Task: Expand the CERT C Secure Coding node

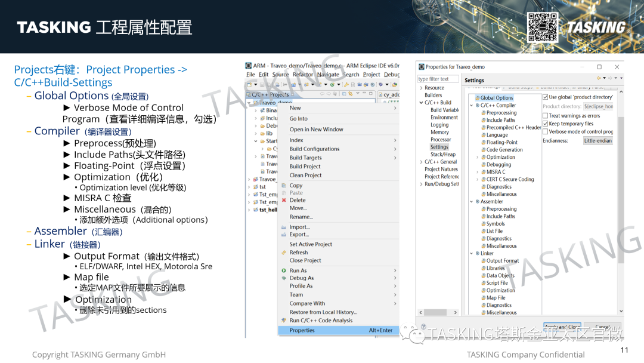Action: tap(477, 179)
